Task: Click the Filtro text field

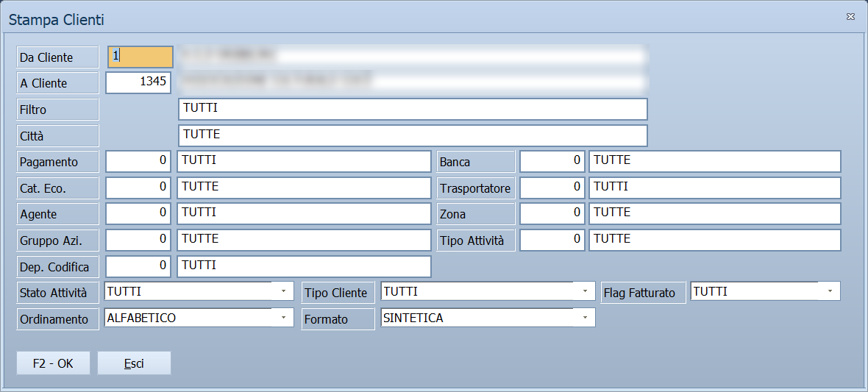Action: click(413, 109)
